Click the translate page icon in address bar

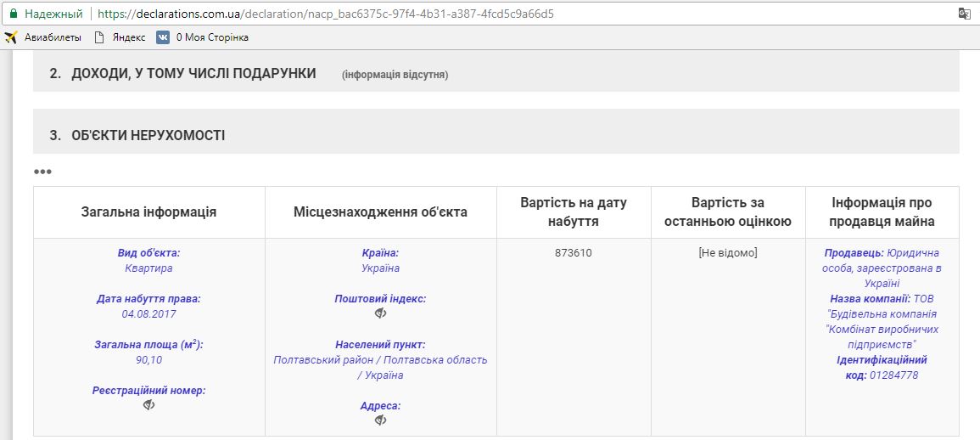(964, 14)
